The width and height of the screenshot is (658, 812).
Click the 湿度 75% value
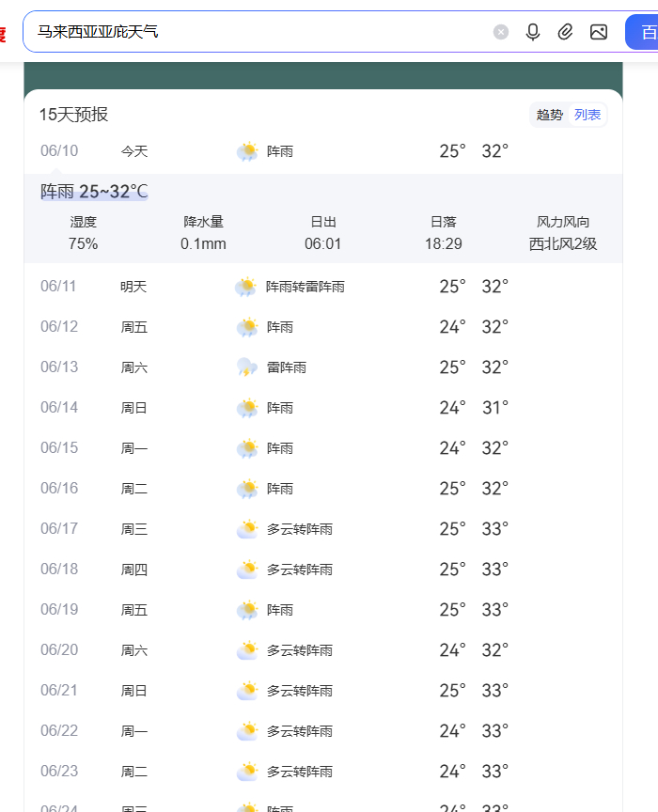pos(83,244)
